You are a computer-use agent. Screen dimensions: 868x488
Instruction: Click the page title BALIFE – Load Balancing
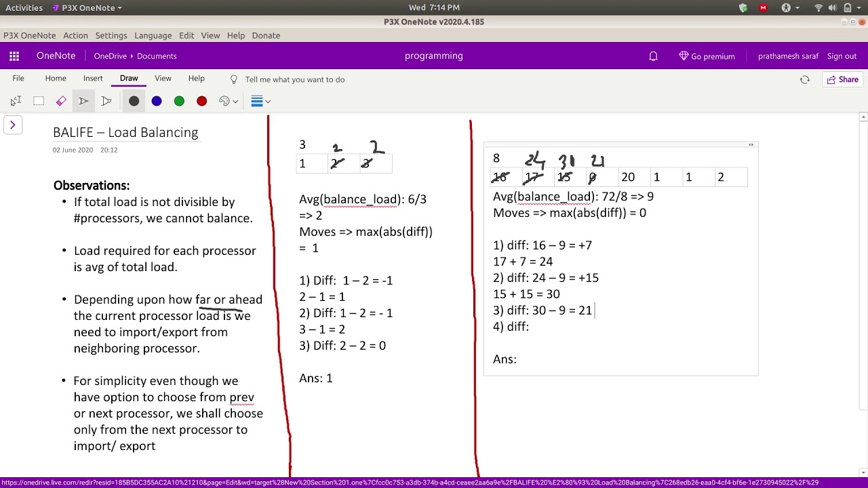tap(125, 132)
